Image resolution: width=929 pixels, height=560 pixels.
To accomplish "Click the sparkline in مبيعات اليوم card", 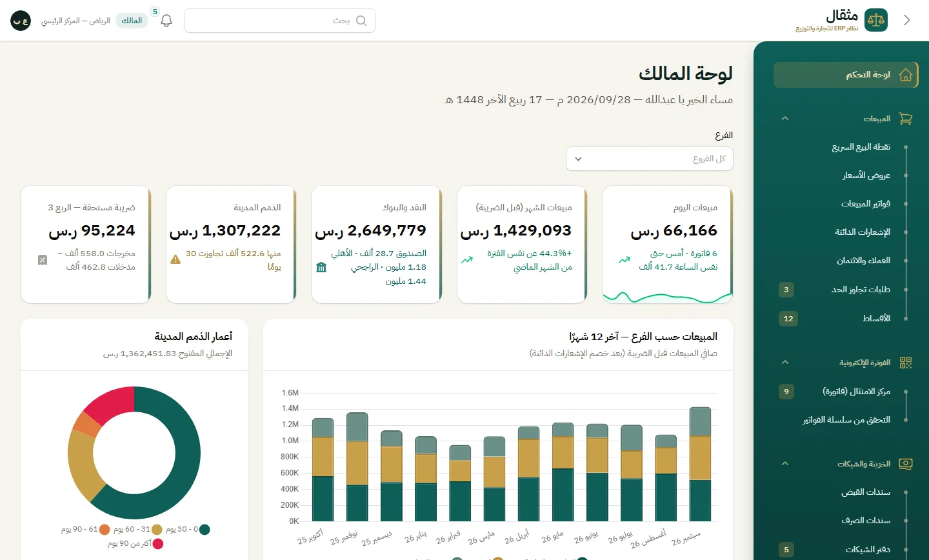I will coord(668,297).
